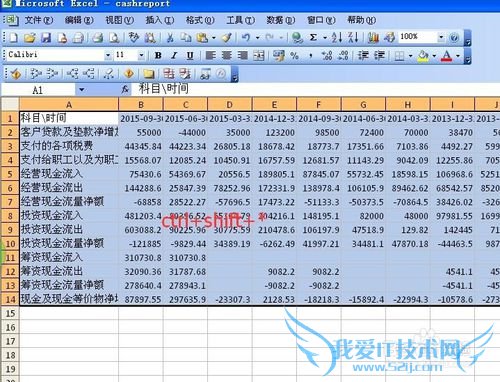Increase decimal places
Viewport: 500px width, 382px height.
327,55
